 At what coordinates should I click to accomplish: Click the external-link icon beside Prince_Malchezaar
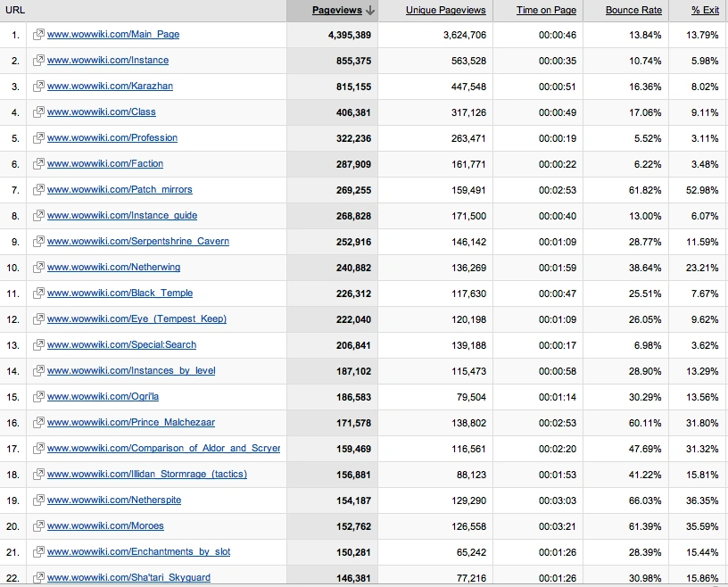[x=38, y=422]
